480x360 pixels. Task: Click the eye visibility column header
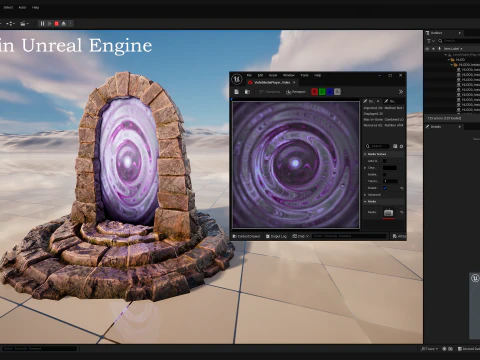coord(427,48)
